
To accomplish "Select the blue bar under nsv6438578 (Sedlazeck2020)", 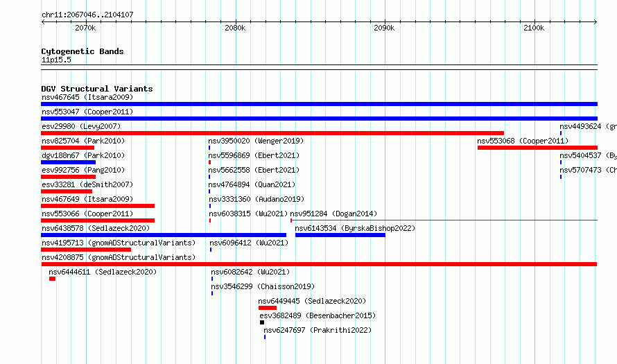I will click(164, 235).
